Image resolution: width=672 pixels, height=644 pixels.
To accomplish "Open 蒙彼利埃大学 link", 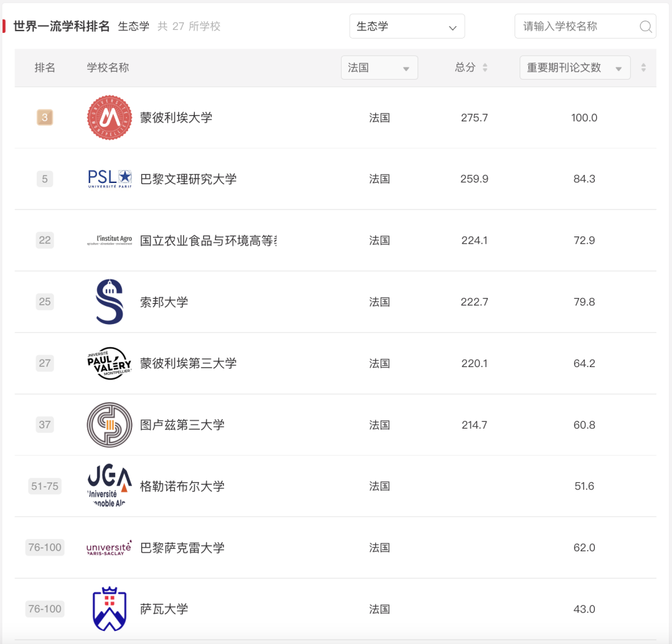I will click(176, 118).
